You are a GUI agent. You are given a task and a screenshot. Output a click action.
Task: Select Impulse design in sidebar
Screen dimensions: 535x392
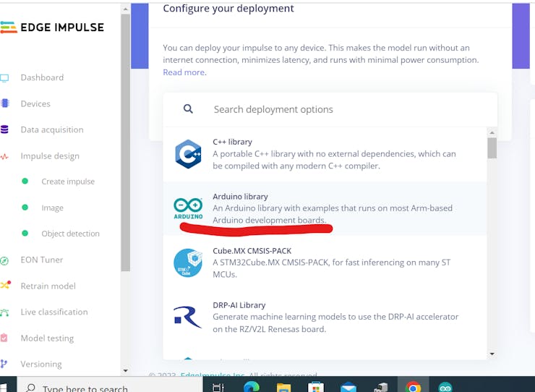tap(50, 156)
